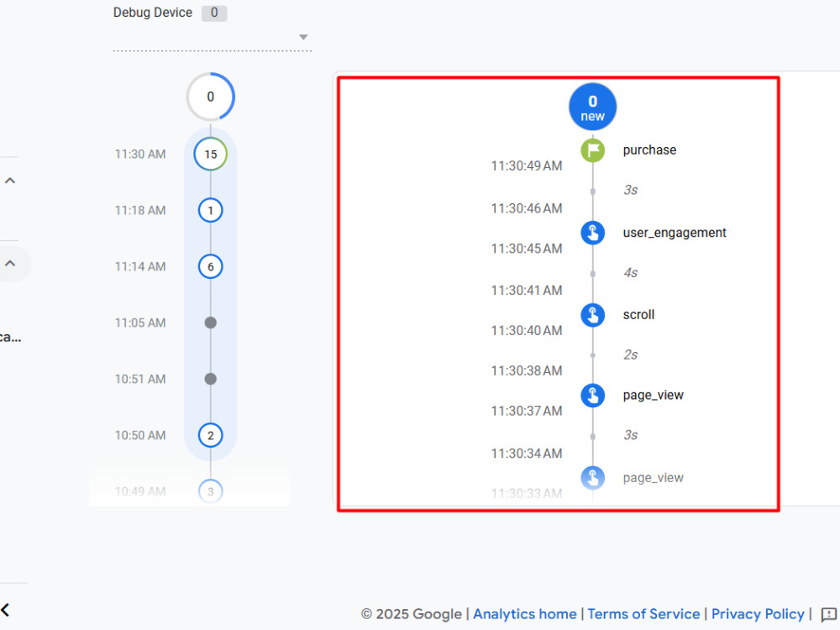Click the 11:30 AM time label

(x=139, y=155)
